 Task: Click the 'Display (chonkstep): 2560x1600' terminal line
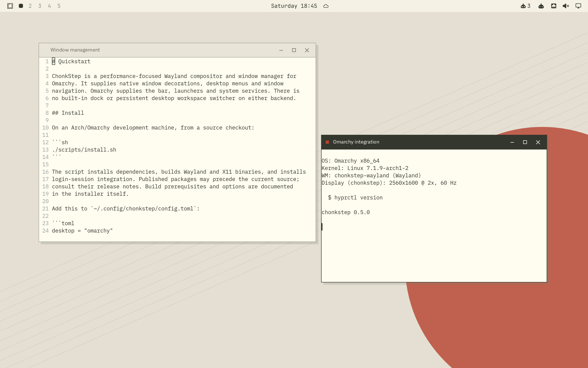pyautogui.click(x=389, y=183)
